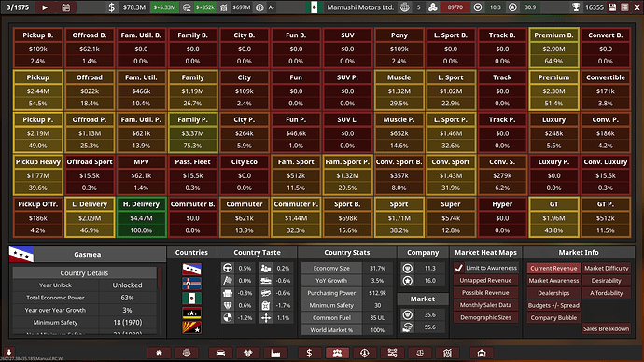Open the garage icon in bottom toolbar
644x362 pixels.
click(482, 353)
